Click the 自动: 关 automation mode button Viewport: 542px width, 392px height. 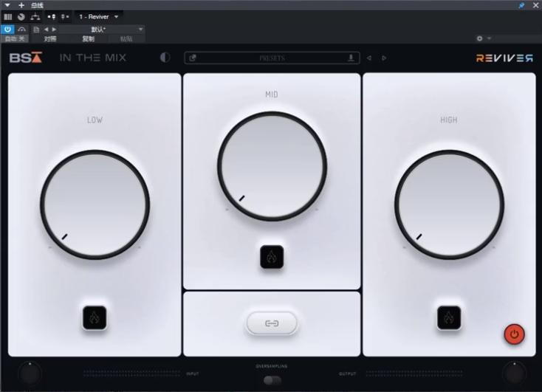(15, 38)
